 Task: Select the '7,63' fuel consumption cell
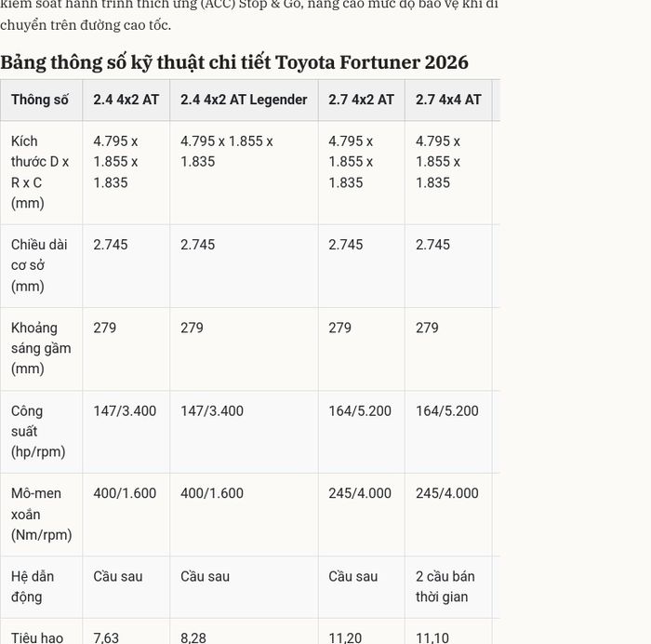coord(106,637)
